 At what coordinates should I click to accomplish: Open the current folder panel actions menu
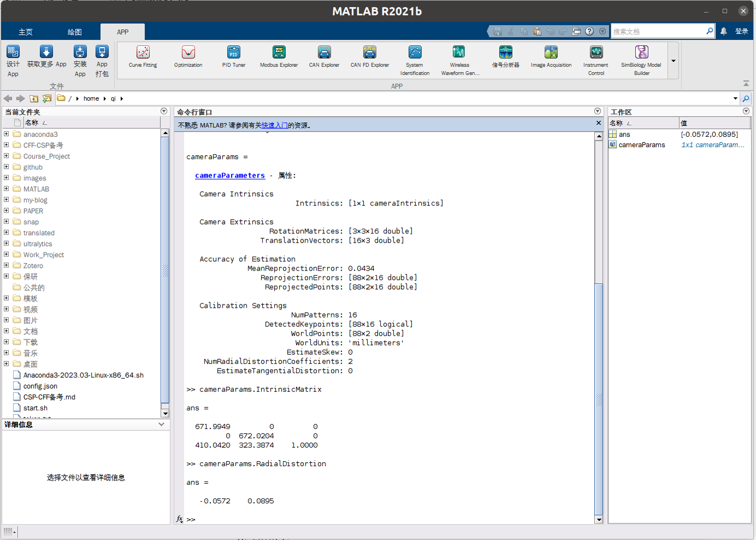coord(164,111)
